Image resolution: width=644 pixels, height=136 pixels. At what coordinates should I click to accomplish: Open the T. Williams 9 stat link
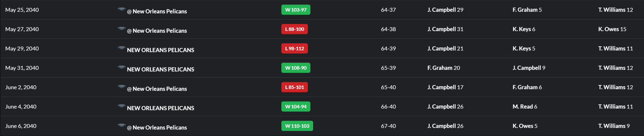pyautogui.click(x=613, y=126)
